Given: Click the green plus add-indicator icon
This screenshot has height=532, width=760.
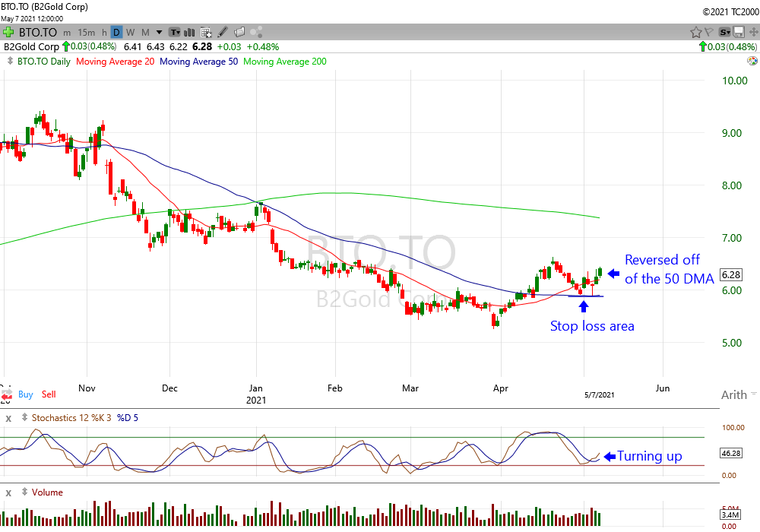Looking at the screenshot, I should tap(8, 33).
